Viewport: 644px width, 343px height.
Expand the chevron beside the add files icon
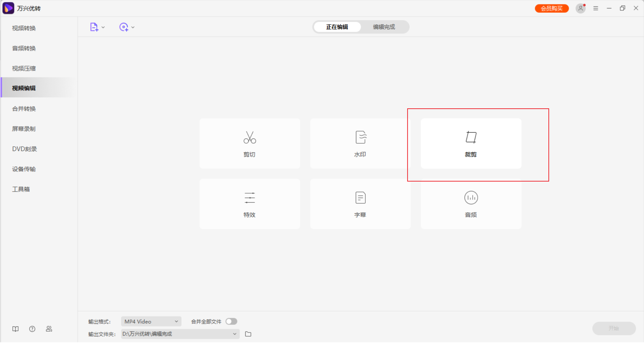click(103, 27)
